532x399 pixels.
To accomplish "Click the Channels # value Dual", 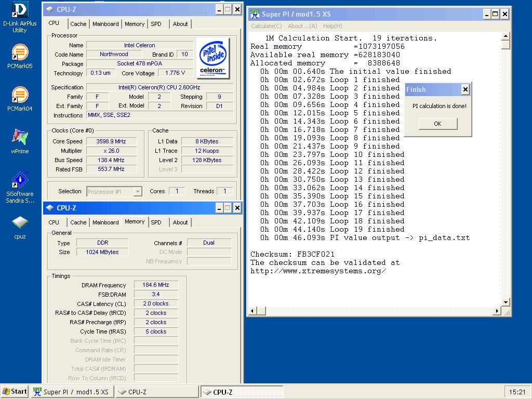I will [x=209, y=243].
